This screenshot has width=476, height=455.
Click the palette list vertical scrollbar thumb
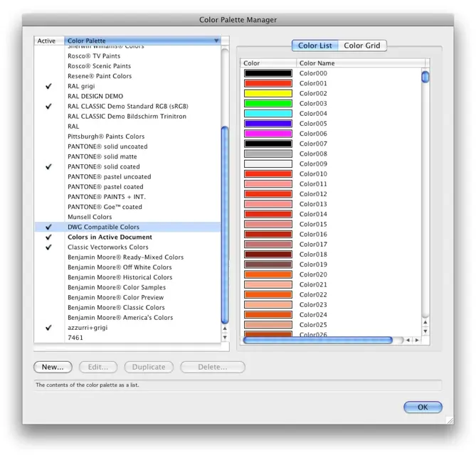coord(225,225)
